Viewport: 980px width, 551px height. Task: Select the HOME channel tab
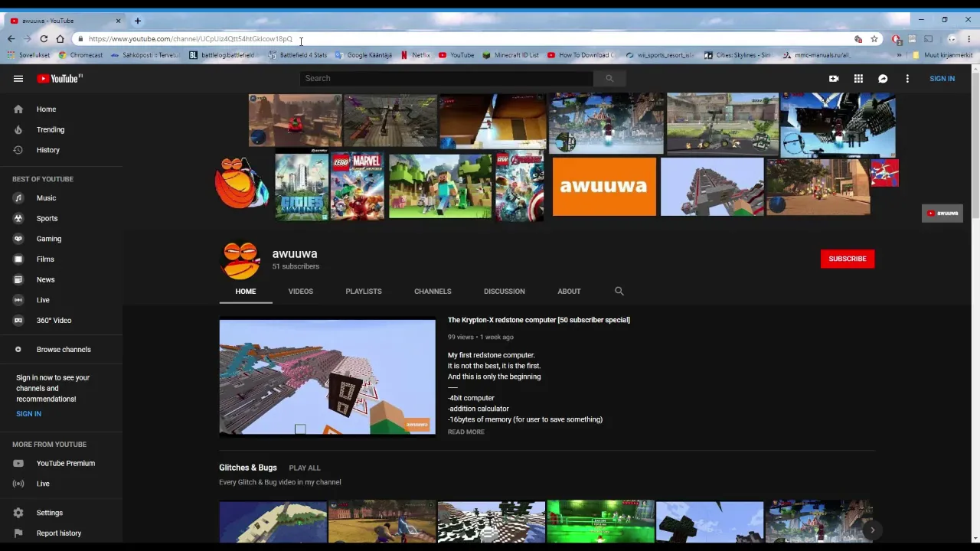(246, 291)
